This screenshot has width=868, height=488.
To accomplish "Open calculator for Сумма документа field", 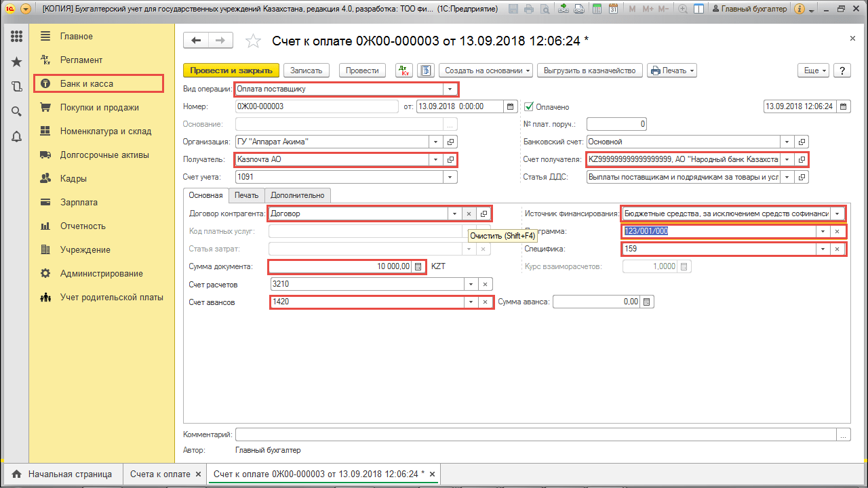I will click(x=418, y=266).
